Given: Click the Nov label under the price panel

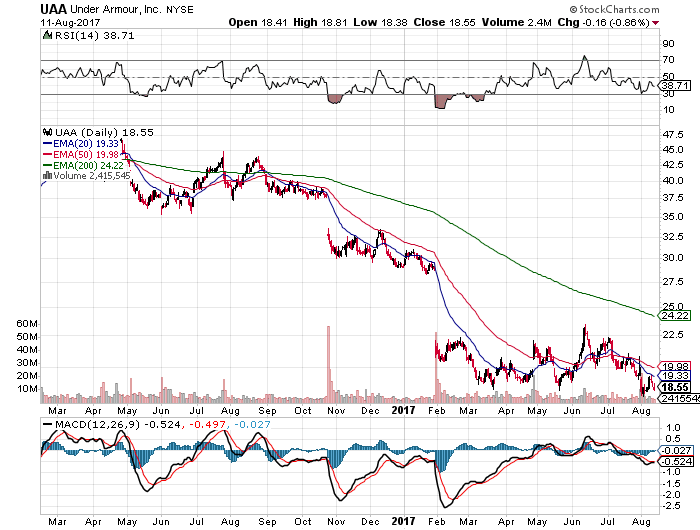Looking at the screenshot, I should (x=336, y=411).
